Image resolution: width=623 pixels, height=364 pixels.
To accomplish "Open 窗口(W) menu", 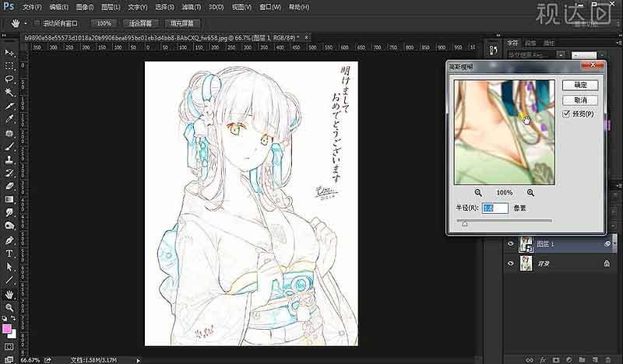I will [x=269, y=7].
